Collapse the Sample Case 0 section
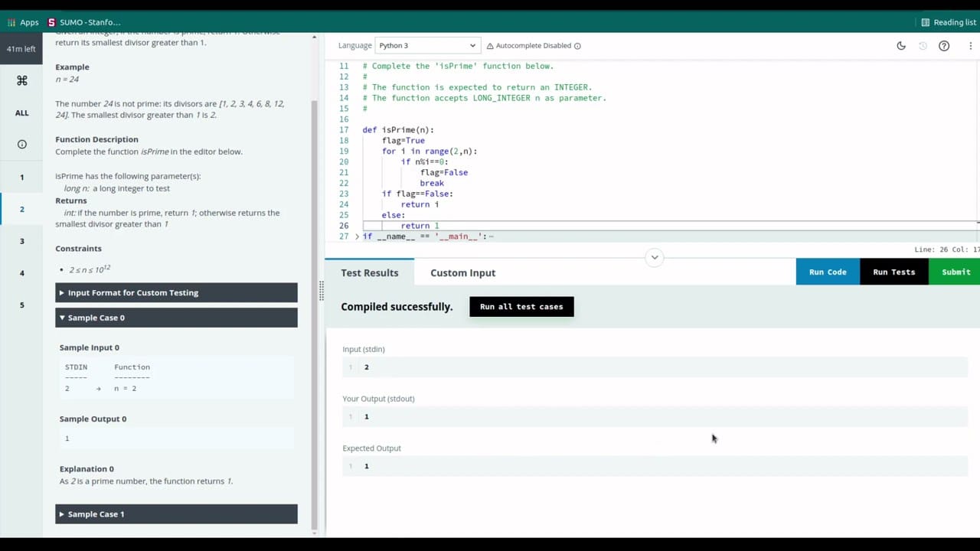Image resolution: width=980 pixels, height=551 pixels. [x=176, y=318]
